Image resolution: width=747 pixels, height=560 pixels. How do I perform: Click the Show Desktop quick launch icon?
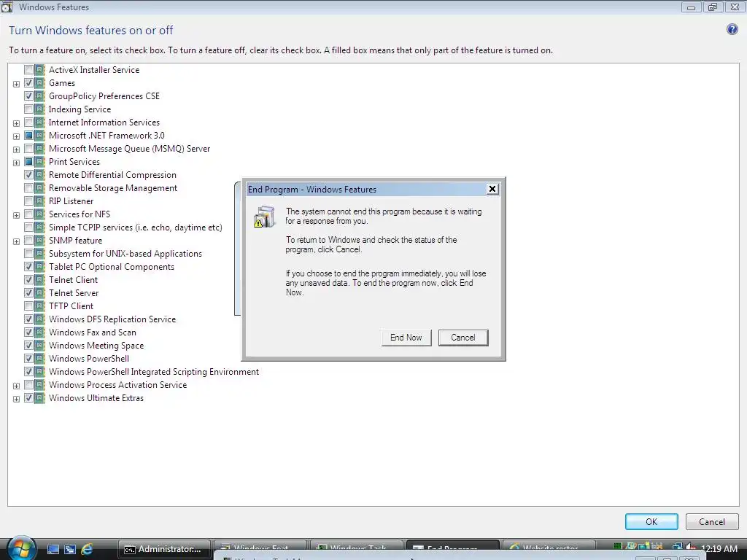53,550
